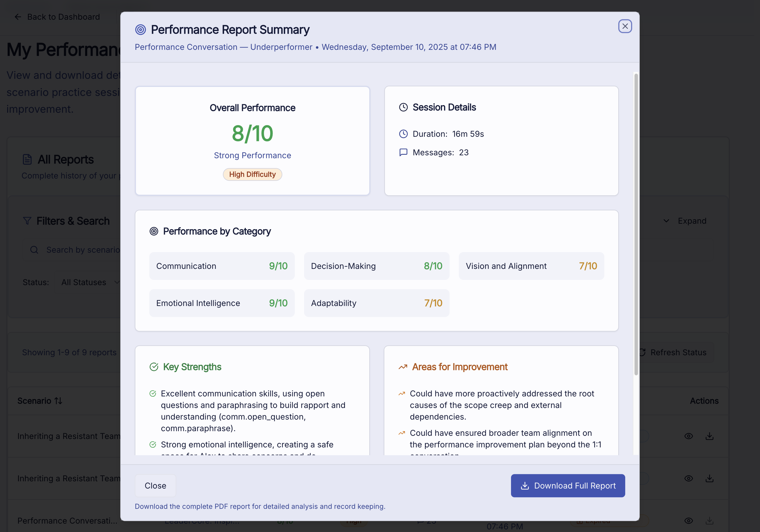Image resolution: width=760 pixels, height=532 pixels.
Task: Click the Refresh Status circular arrow icon
Action: tap(643, 352)
